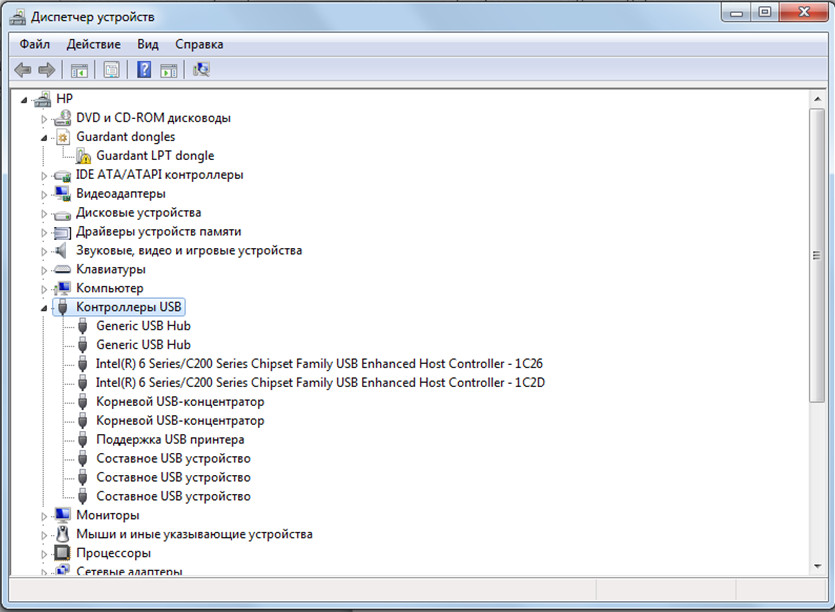Select the first Generic USB Hub entry
835x612 pixels.
[143, 326]
